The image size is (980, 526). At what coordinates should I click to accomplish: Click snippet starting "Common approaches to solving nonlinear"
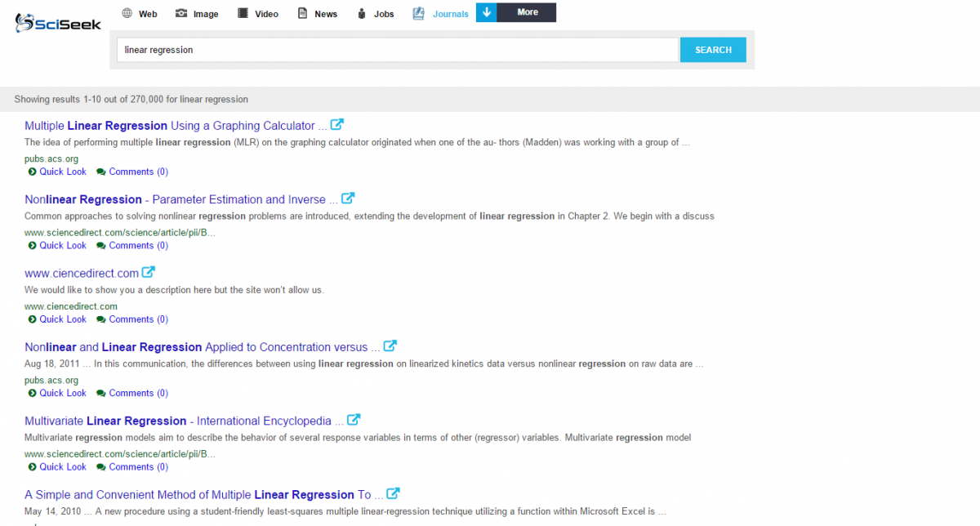point(369,216)
